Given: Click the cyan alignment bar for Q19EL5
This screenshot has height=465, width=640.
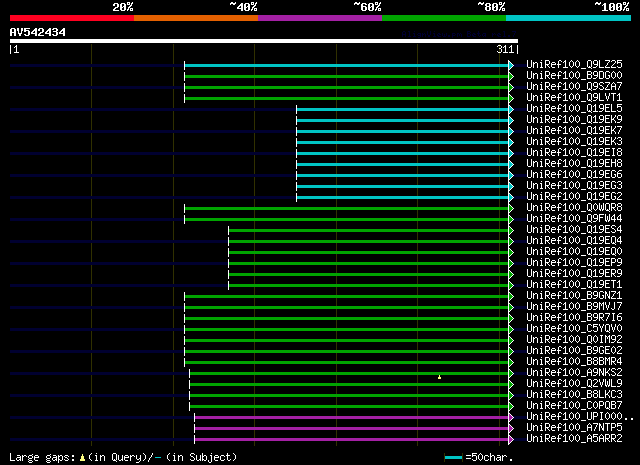Looking at the screenshot, I should point(403,109).
